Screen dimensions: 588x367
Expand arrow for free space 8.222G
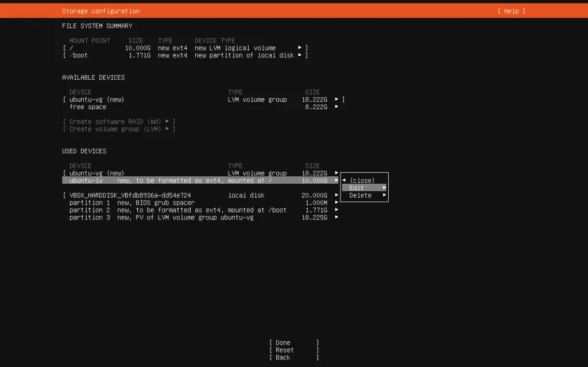pyautogui.click(x=336, y=107)
